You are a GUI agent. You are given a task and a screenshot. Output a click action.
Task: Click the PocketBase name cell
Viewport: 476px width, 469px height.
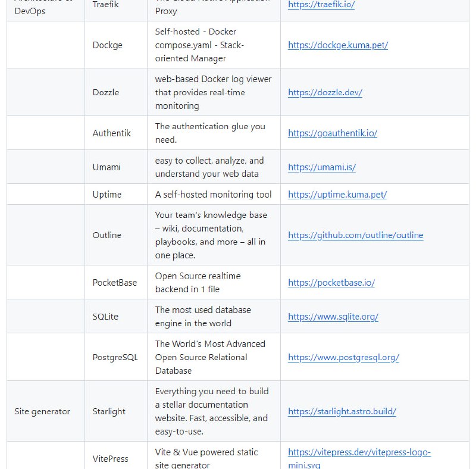click(x=115, y=283)
